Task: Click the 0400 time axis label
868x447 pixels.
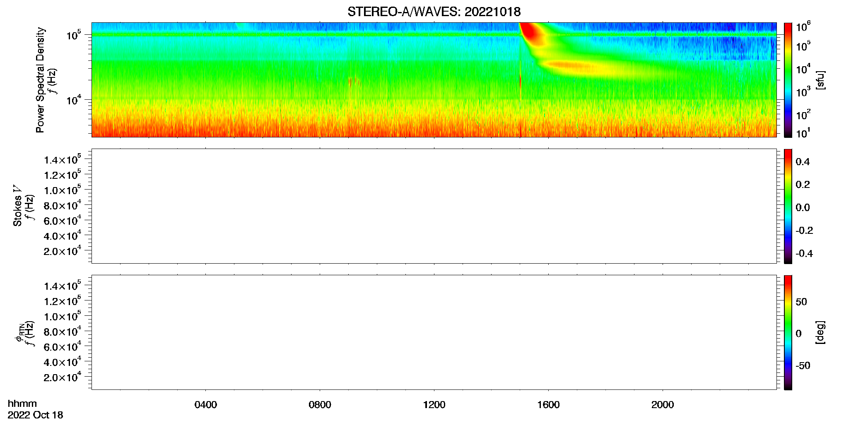Action: (x=206, y=405)
